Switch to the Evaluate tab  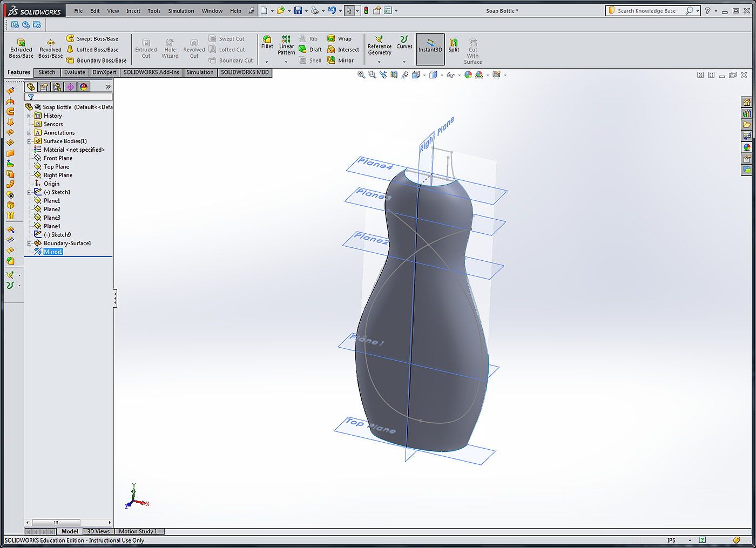point(75,72)
